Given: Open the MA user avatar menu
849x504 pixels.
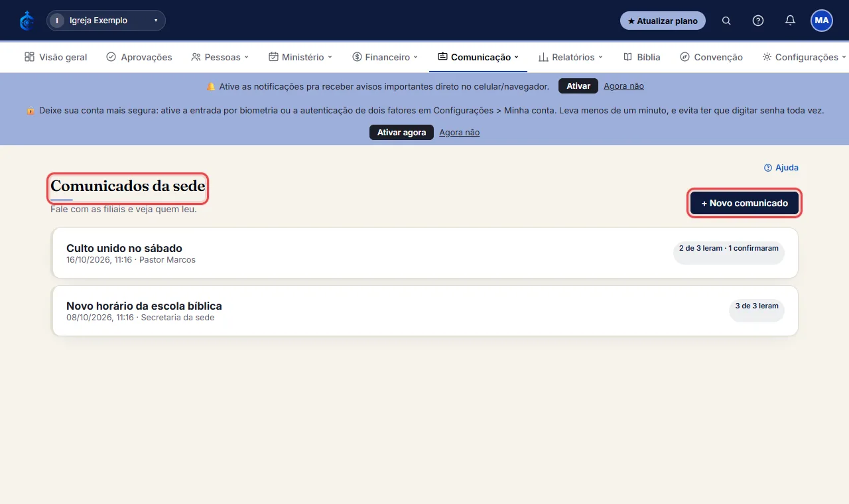Looking at the screenshot, I should tap(822, 21).
